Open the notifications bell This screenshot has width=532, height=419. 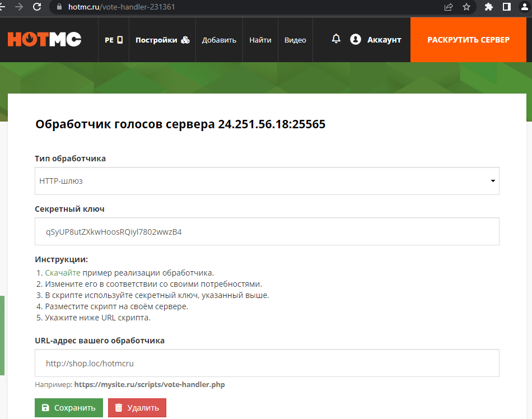(x=336, y=39)
